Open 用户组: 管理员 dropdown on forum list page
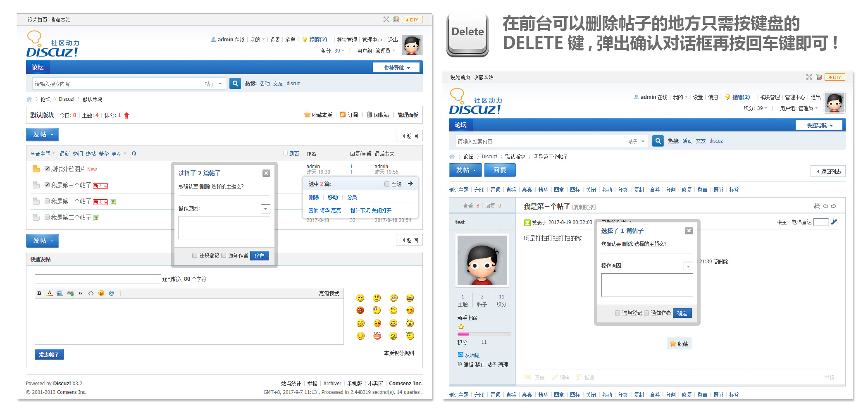Screen dimensions: 868x415 [376, 51]
